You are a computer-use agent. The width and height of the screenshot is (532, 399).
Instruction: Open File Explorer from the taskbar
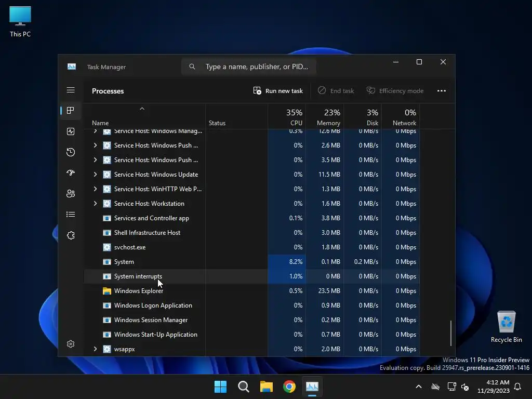pos(267,387)
